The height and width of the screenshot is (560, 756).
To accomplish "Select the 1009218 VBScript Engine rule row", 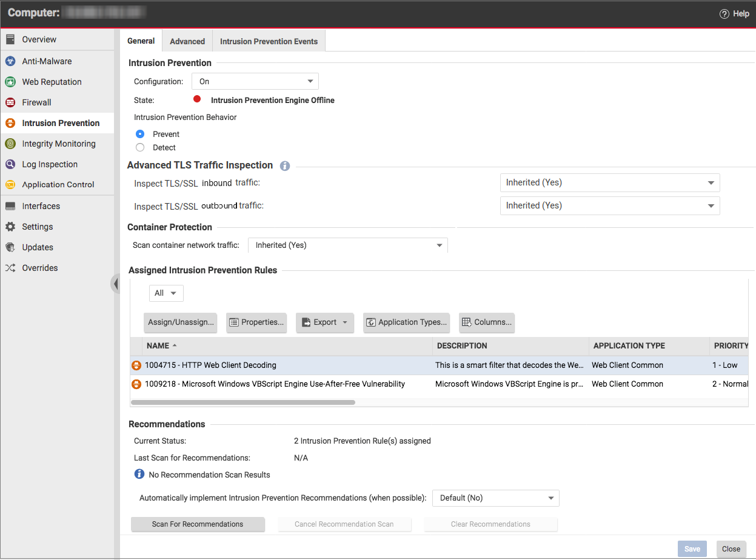I will pyautogui.click(x=275, y=384).
